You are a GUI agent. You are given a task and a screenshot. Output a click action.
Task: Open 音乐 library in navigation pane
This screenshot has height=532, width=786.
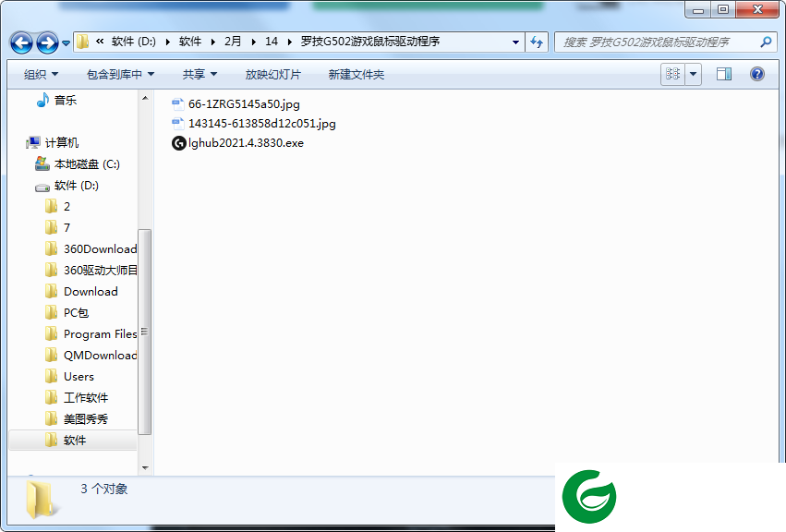point(66,101)
